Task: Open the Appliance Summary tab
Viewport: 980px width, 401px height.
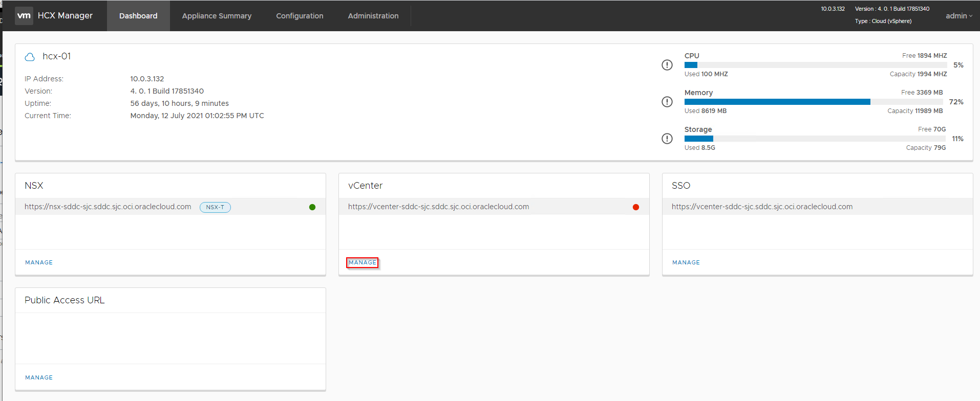Action: pos(217,16)
